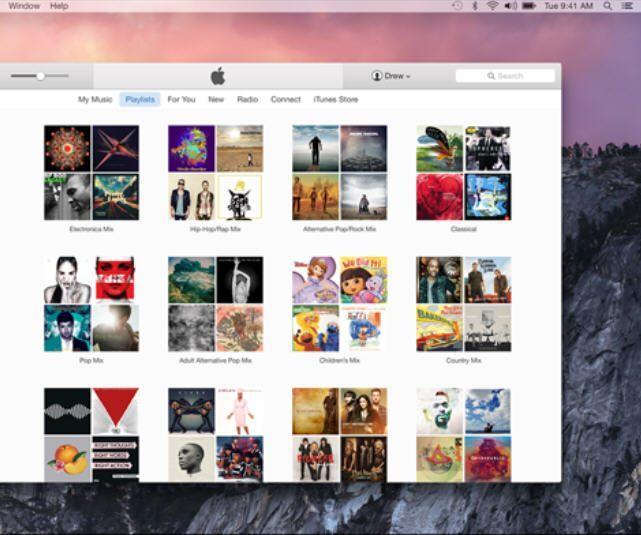Image resolution: width=641 pixels, height=535 pixels.
Task: Click the magnifier icon in Search field
Action: (x=491, y=76)
